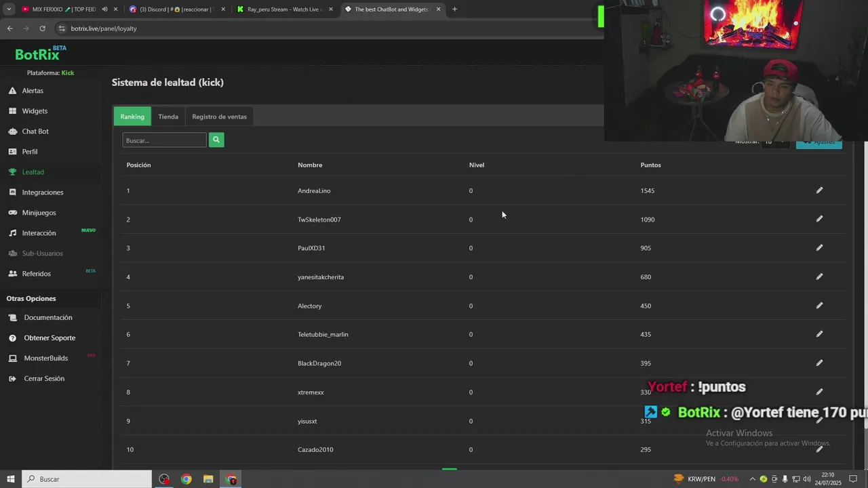Click the browser back arrow

[x=9, y=28]
